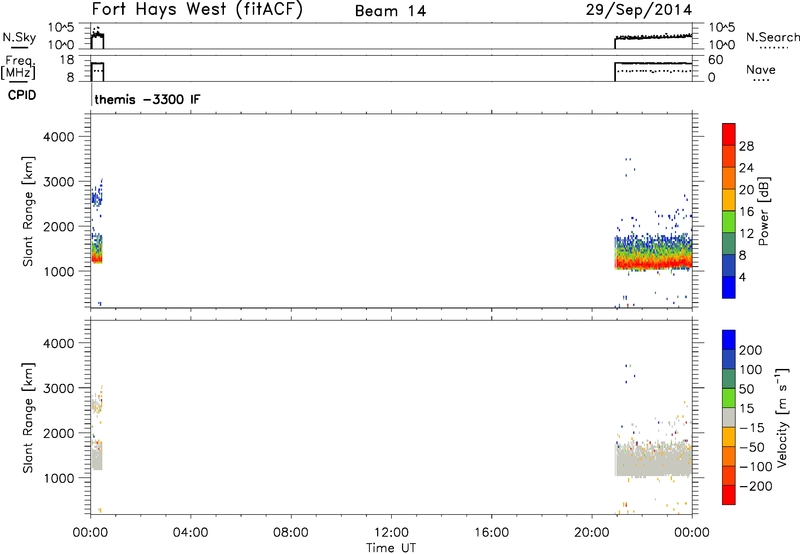
Task: Click the gray segment of the Velocity colorbar
Action: [729, 417]
